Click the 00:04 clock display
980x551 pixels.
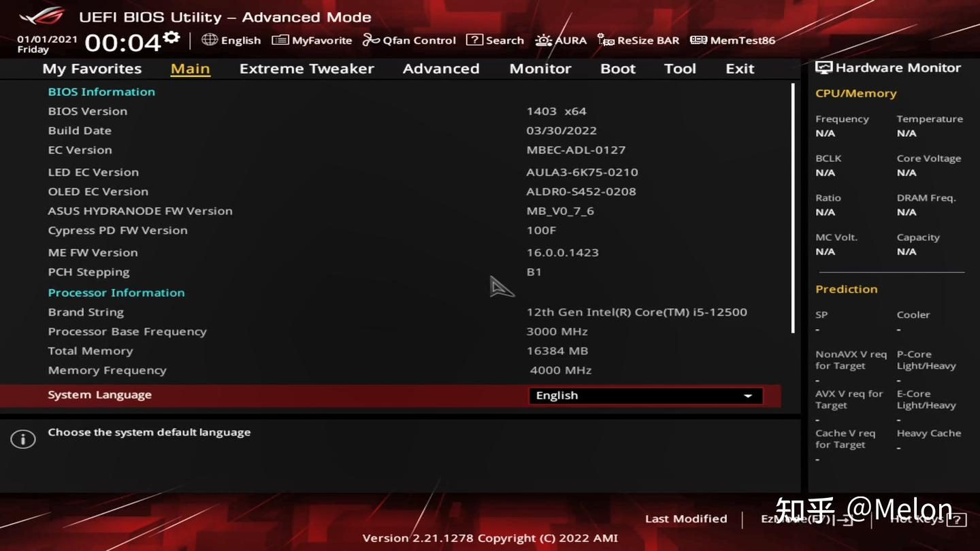click(122, 43)
